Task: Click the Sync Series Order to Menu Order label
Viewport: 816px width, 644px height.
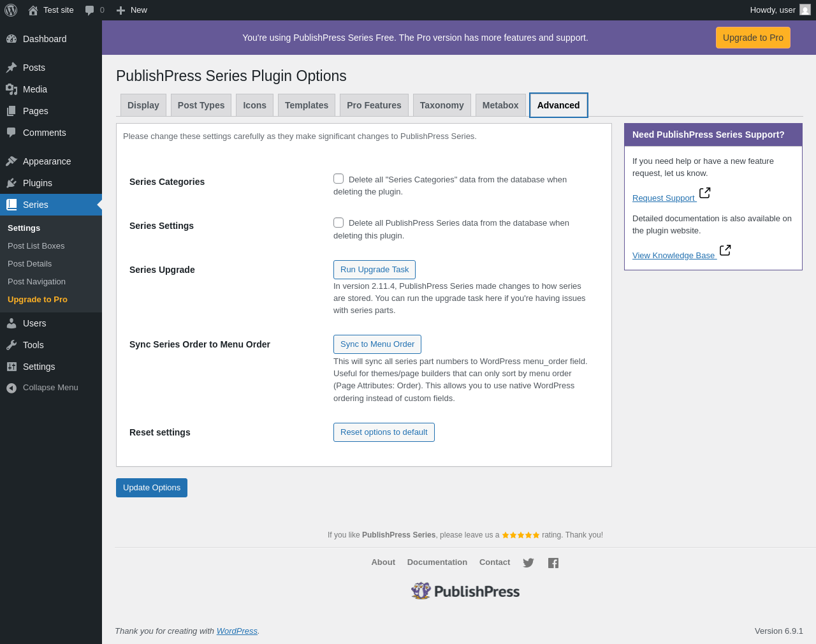Action: (x=200, y=344)
